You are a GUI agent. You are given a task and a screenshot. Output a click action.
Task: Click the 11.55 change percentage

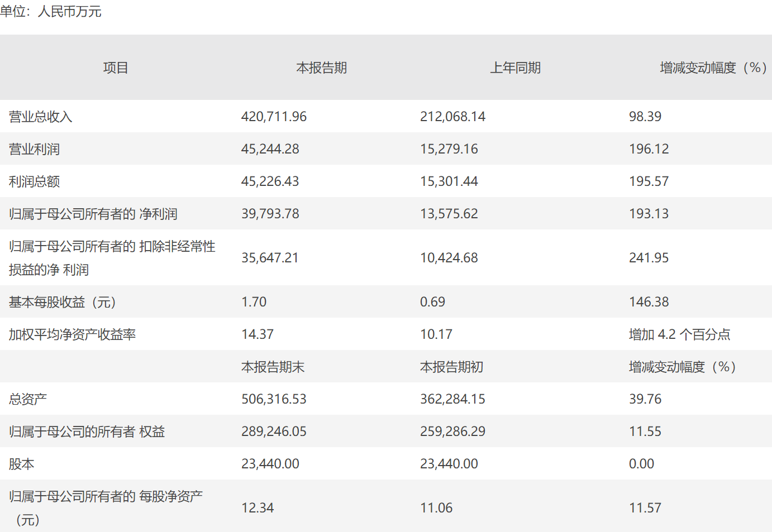645,432
